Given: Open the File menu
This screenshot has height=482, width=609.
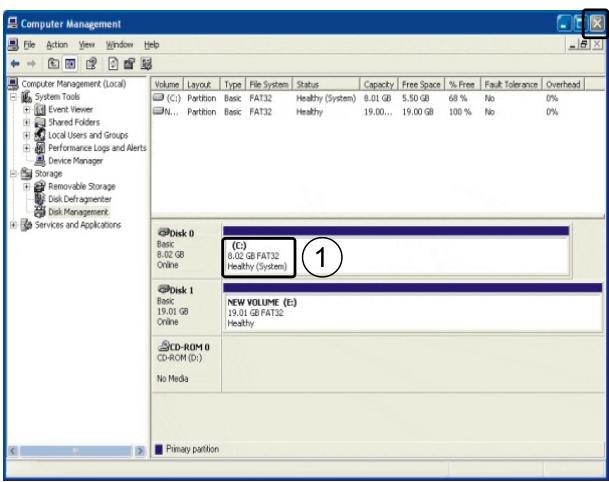Looking at the screenshot, I should pyautogui.click(x=29, y=45).
